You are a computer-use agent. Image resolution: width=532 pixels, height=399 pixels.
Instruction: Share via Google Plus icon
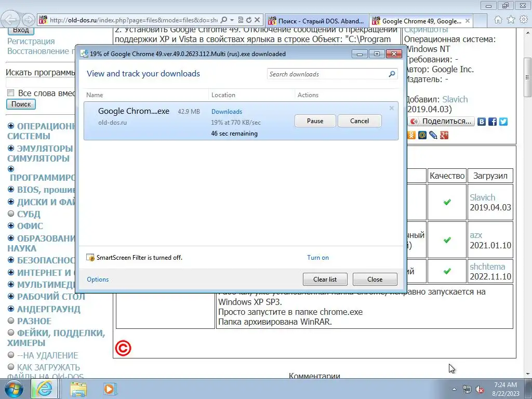pos(444,135)
